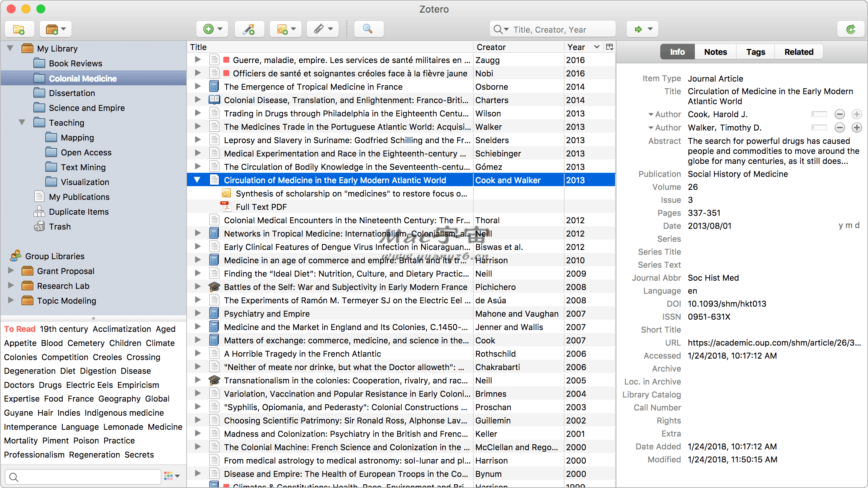The image size is (868, 488).
Task: Click the Add Attachment paperclip icon
Action: click(x=319, y=29)
